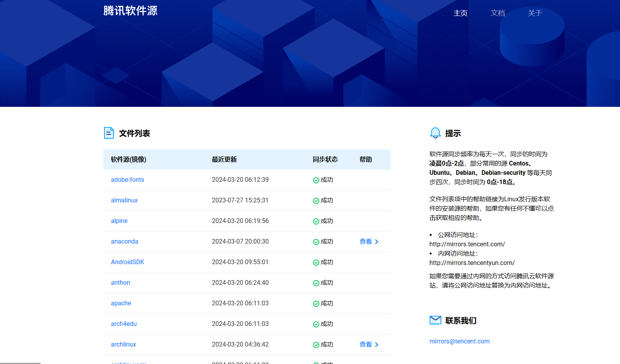Open the apache mirror link
The height and width of the screenshot is (364, 620).
click(121, 303)
